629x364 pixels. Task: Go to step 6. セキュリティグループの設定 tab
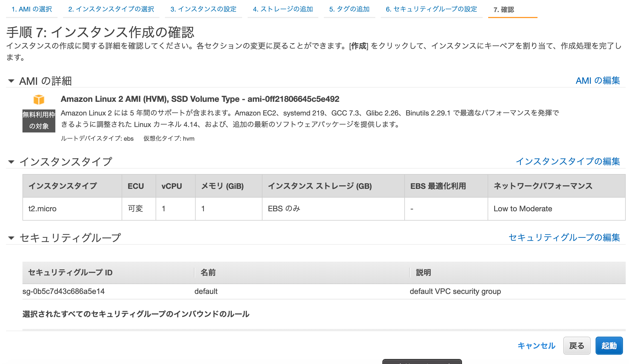point(432,9)
